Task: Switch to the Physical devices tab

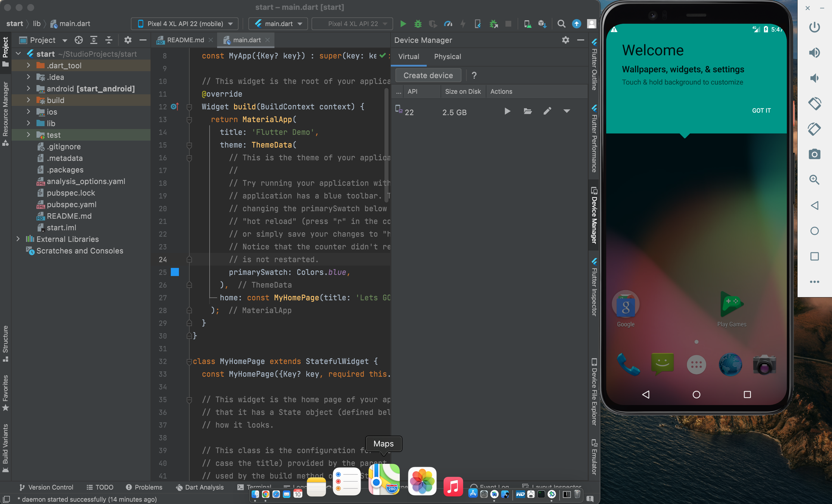Action: pyautogui.click(x=447, y=57)
